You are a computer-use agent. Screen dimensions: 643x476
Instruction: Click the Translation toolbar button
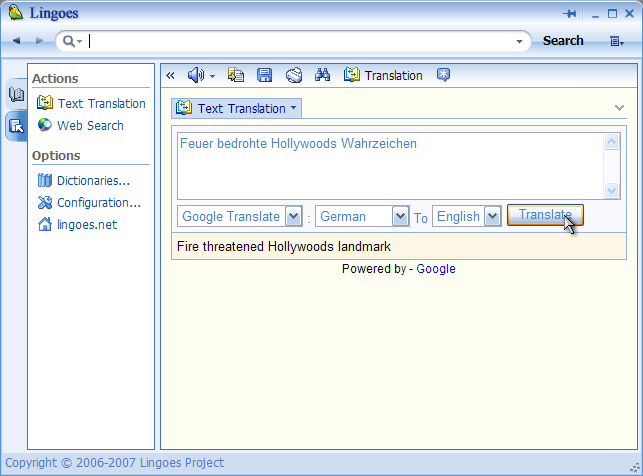point(383,75)
